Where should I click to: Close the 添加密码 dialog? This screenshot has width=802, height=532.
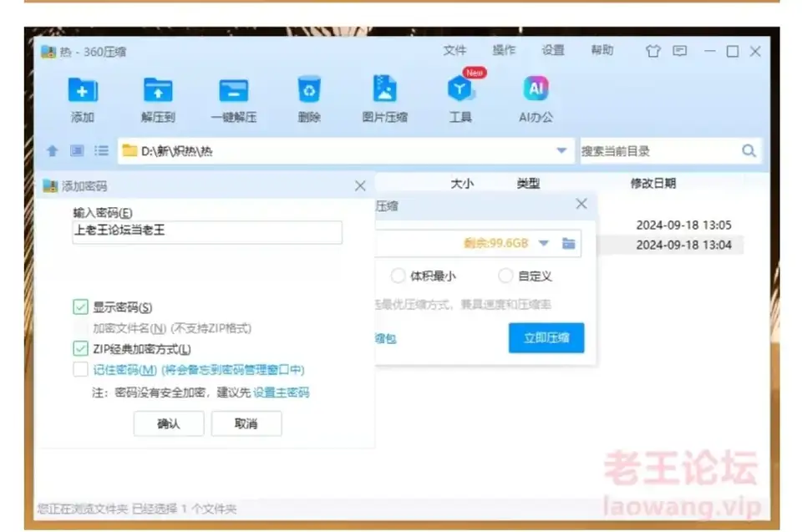[360, 185]
